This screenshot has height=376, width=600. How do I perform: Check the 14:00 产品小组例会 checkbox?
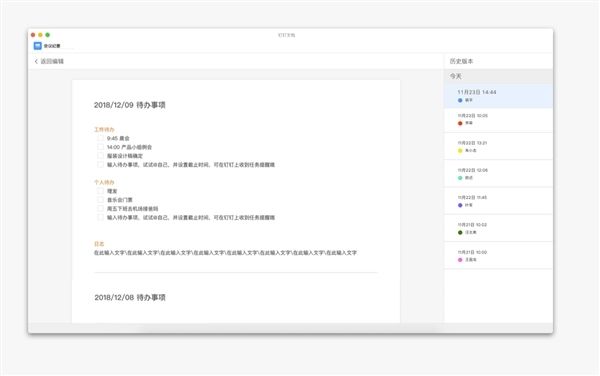tap(100, 147)
